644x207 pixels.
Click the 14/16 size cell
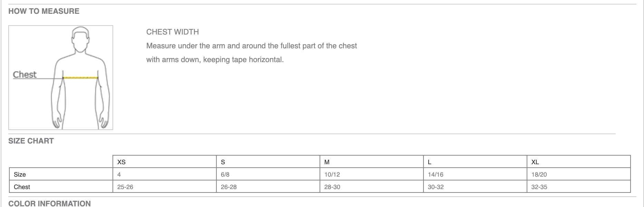[x=436, y=175]
